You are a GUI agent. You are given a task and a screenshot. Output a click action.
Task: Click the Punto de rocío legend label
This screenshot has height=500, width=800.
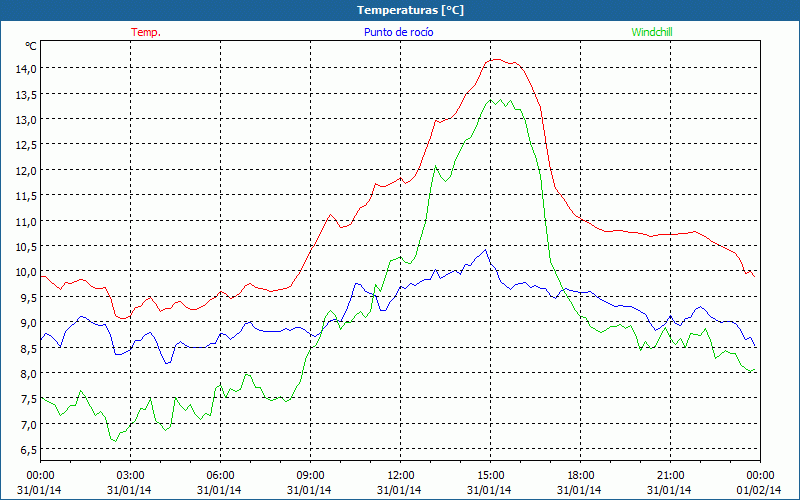[398, 32]
